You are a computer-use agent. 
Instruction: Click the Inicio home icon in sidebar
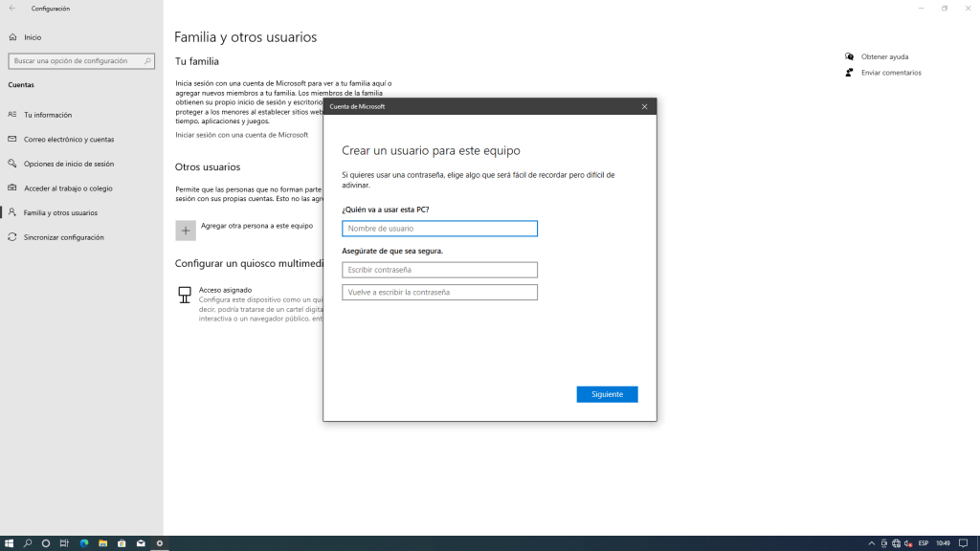(12, 37)
